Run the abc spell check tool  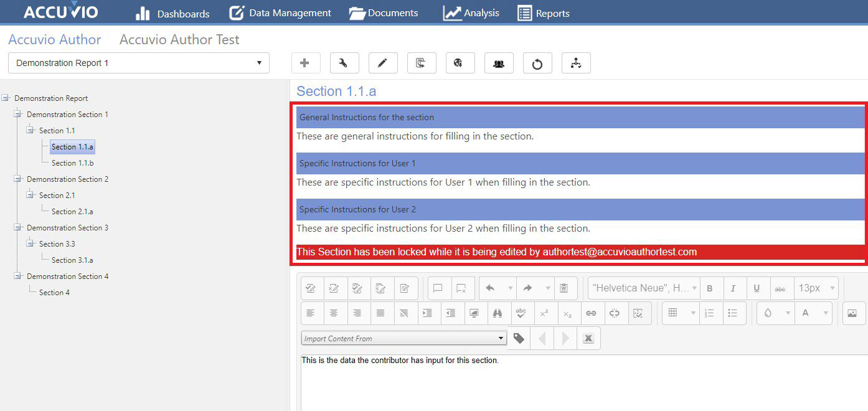(x=522, y=313)
